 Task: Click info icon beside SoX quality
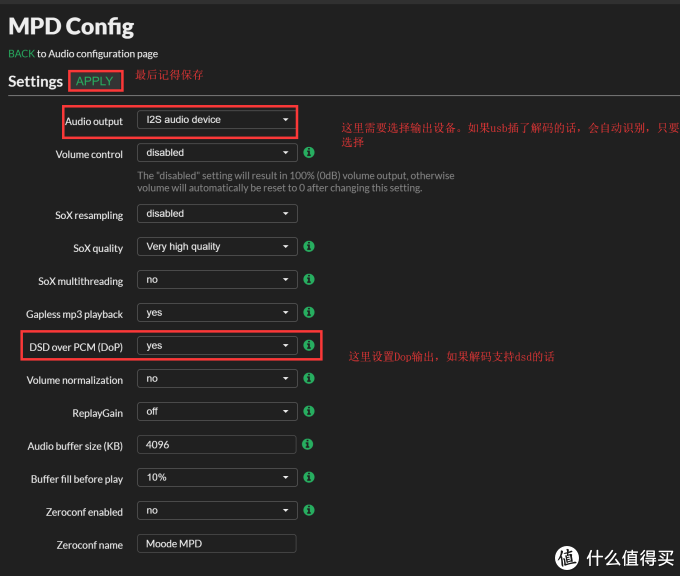click(x=309, y=246)
